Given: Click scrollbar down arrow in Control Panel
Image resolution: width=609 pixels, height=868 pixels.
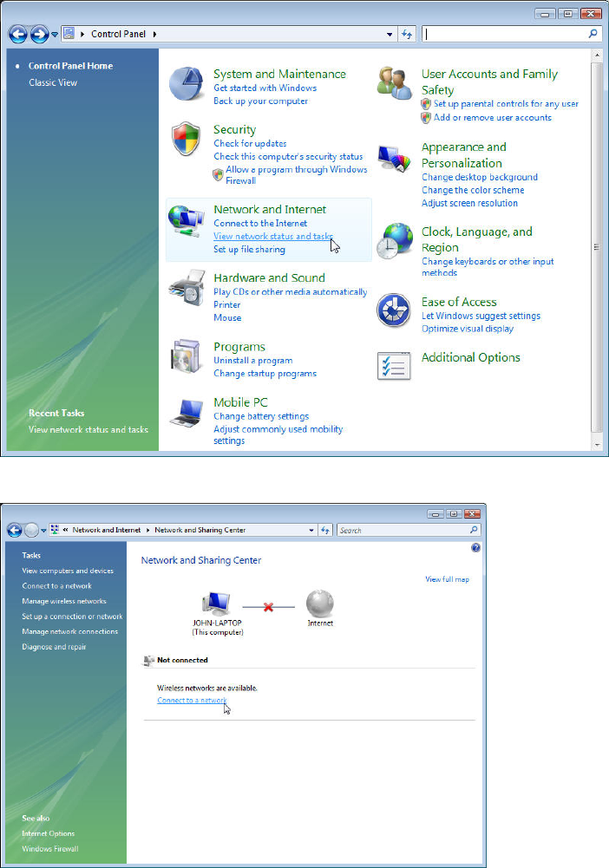Looking at the screenshot, I should (597, 445).
